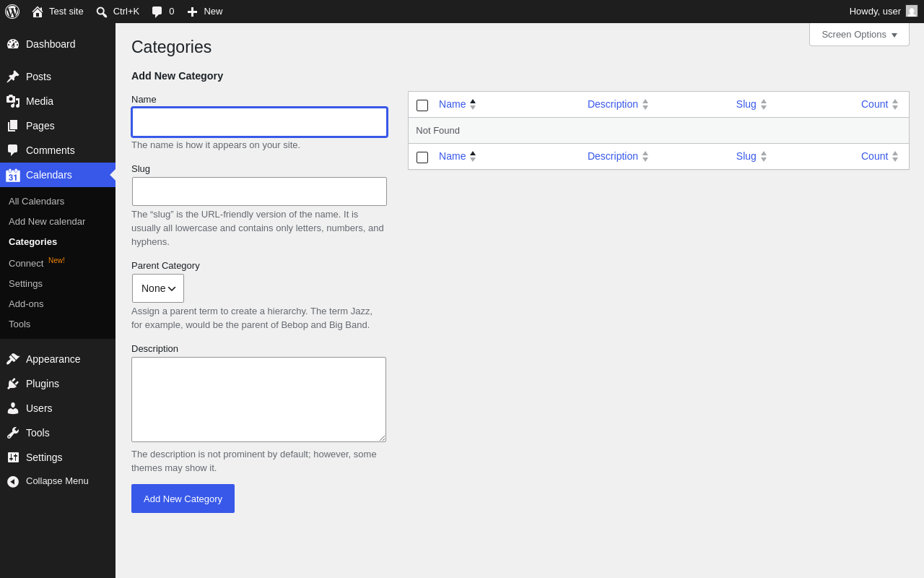Sort by bottom Slug column link
Screen dimensions: 924x578
746,156
